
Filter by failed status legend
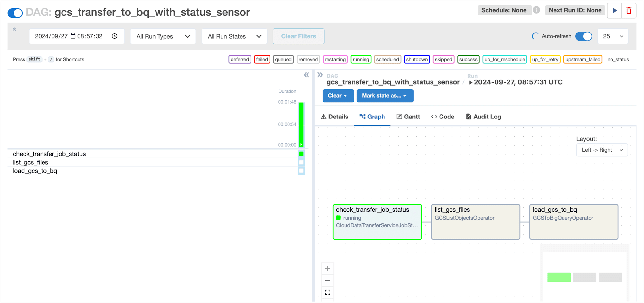262,59
